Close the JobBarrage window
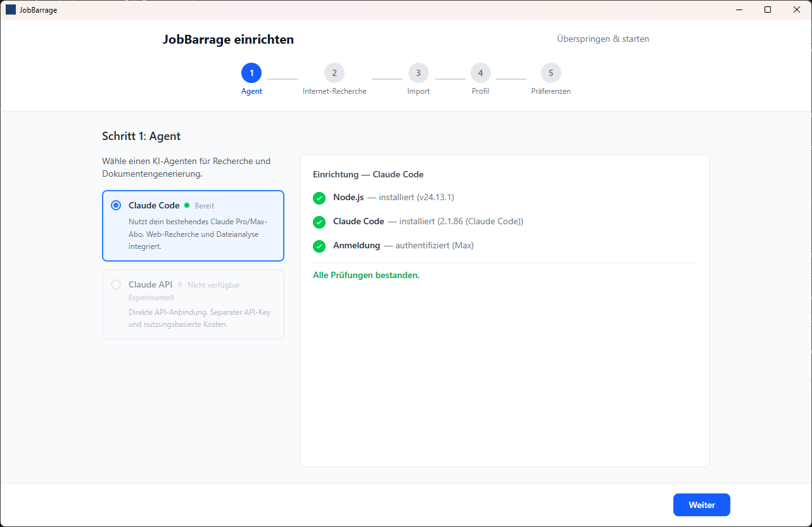Screen dimensions: 812x527 (x=797, y=10)
